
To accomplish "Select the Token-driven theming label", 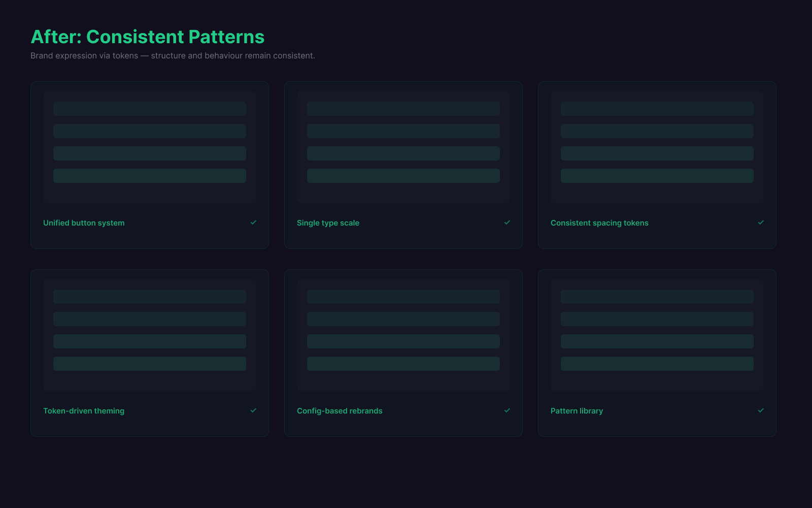I will (x=84, y=411).
